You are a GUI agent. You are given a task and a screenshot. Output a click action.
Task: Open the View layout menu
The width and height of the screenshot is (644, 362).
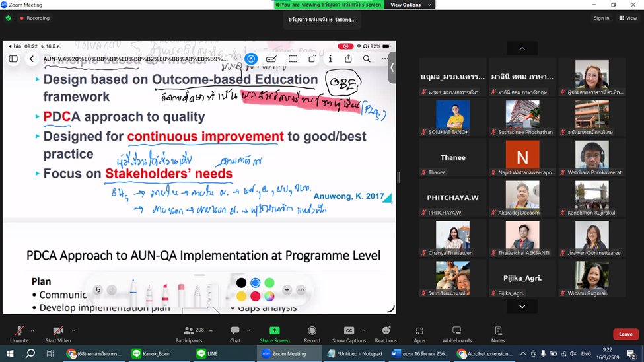click(x=627, y=18)
